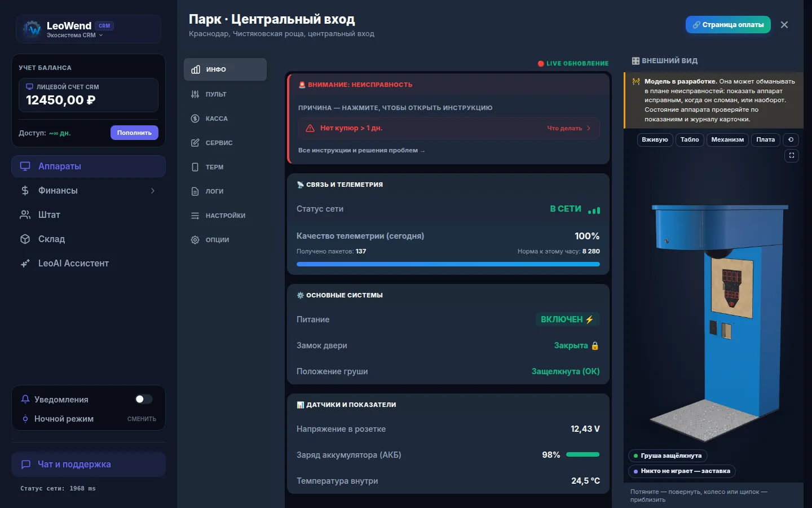812x508 pixels.
Task: Click the LeoWend logo icon
Action: point(32,29)
